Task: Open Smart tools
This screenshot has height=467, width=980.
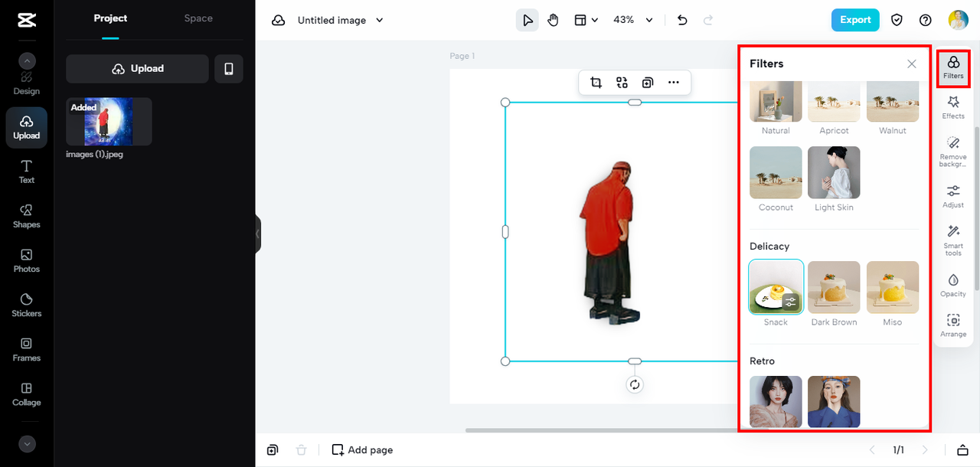Action: [953, 240]
